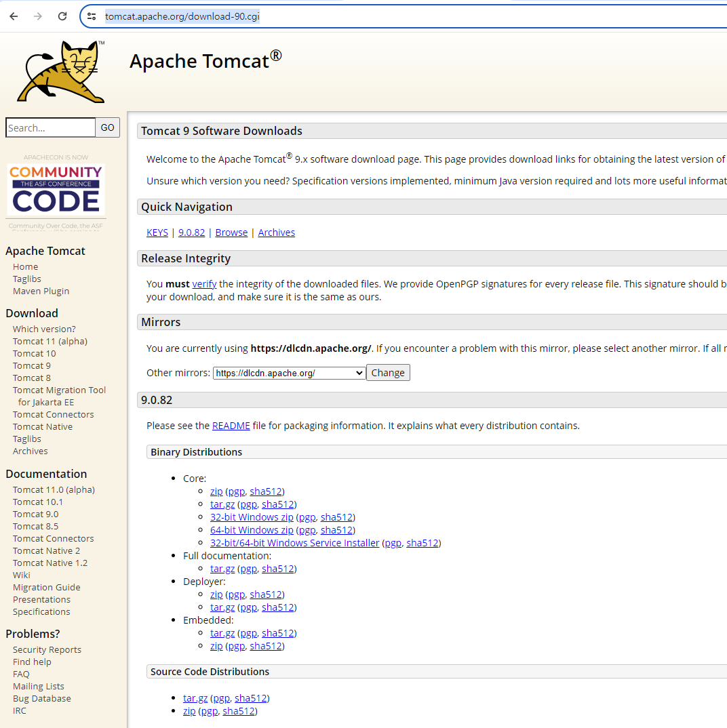Focus the Search text box
The height and width of the screenshot is (728, 727).
(51, 127)
